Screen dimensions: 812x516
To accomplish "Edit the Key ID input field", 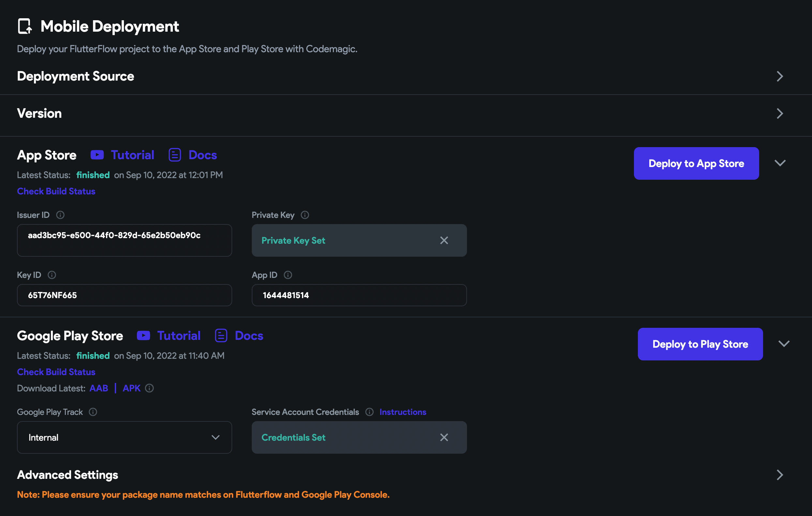I will click(x=124, y=295).
